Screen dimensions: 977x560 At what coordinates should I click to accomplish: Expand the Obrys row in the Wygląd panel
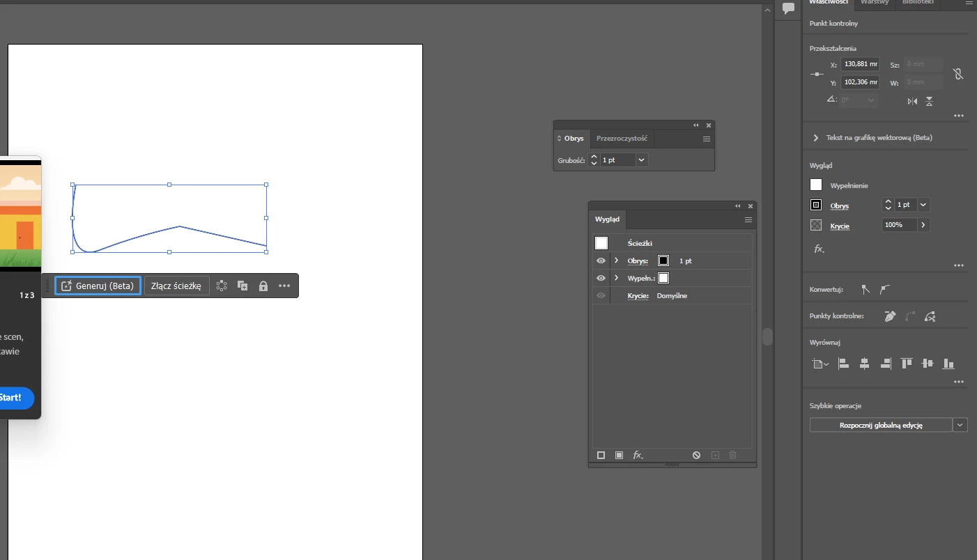point(616,260)
